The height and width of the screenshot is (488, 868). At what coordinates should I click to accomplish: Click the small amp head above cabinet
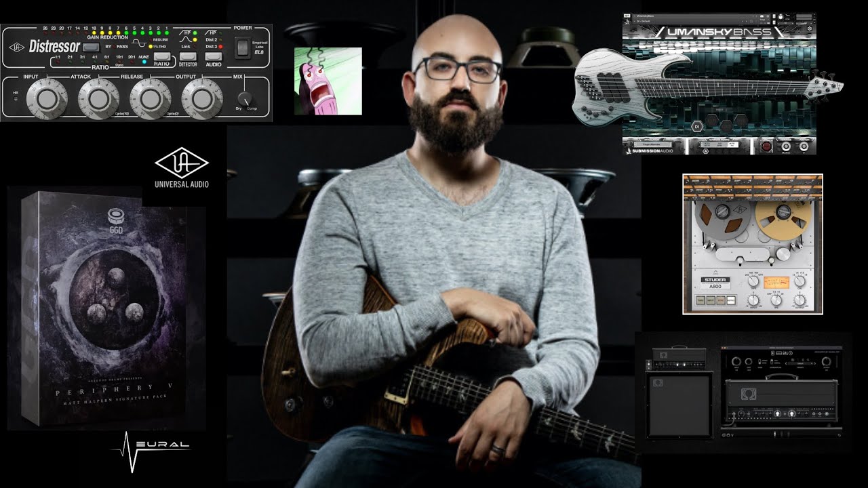(x=679, y=357)
